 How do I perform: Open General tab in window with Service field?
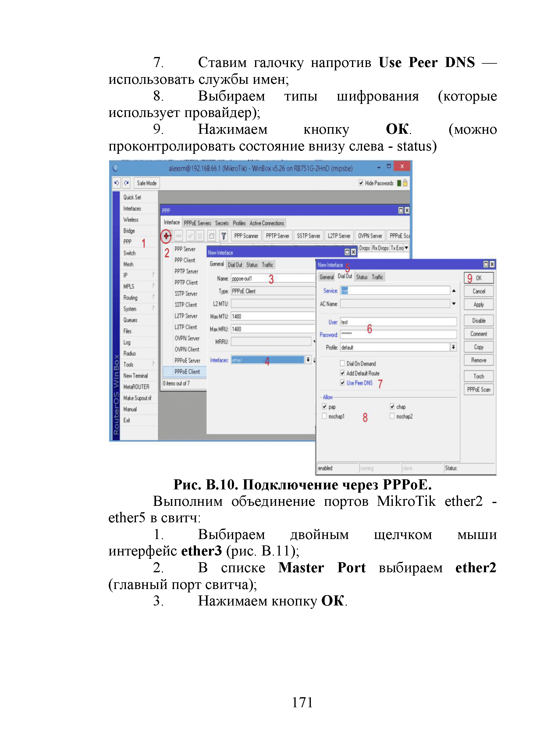[327, 277]
